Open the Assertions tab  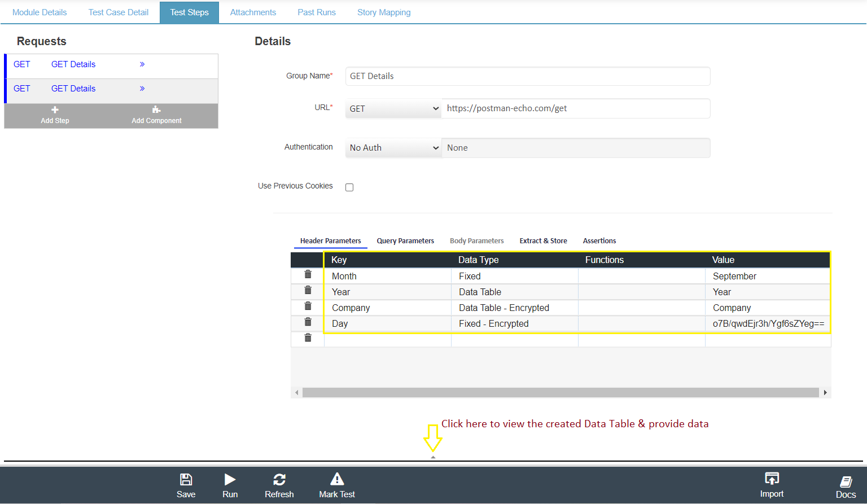tap(599, 241)
